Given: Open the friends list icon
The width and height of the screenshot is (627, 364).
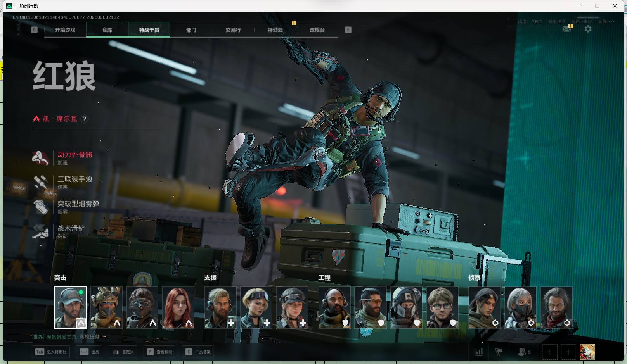Looking at the screenshot, I should tap(522, 352).
